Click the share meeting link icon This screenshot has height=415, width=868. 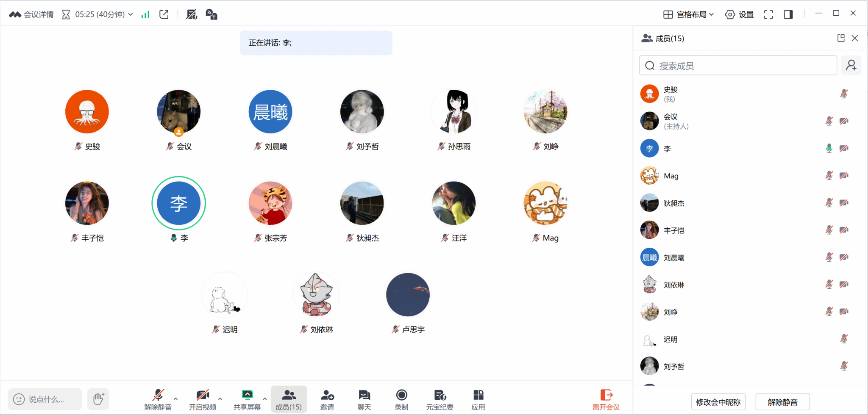pyautogui.click(x=164, y=14)
